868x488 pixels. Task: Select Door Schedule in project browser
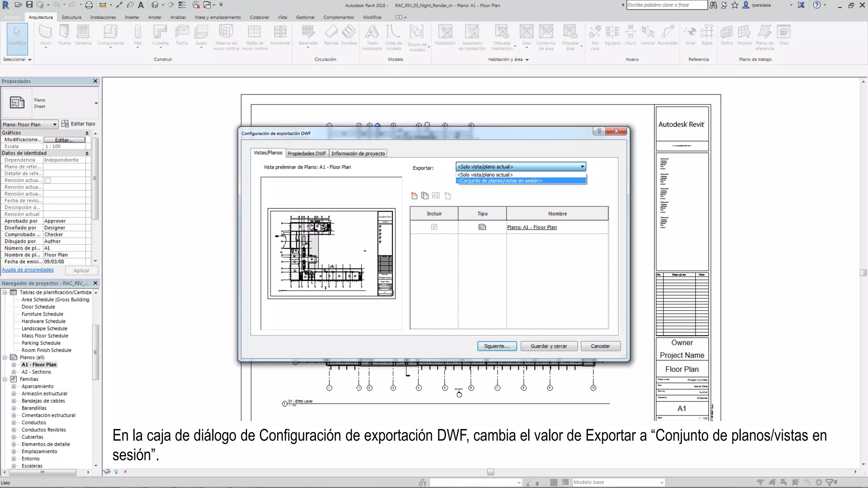click(x=38, y=307)
